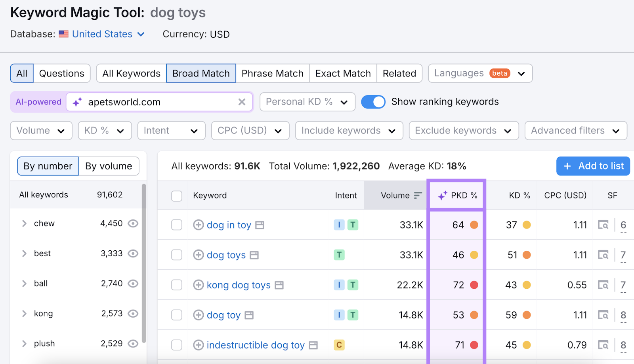Tick the checkbox for 'kong dog toys'

177,285
